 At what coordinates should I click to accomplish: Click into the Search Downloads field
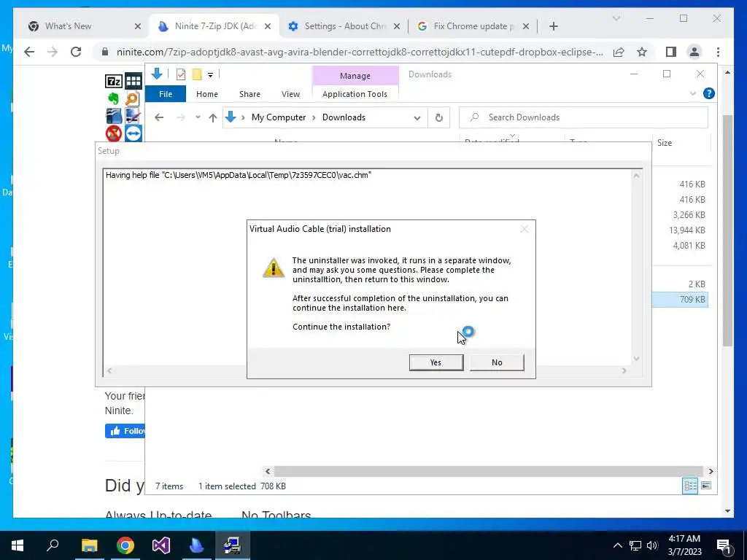coord(583,117)
